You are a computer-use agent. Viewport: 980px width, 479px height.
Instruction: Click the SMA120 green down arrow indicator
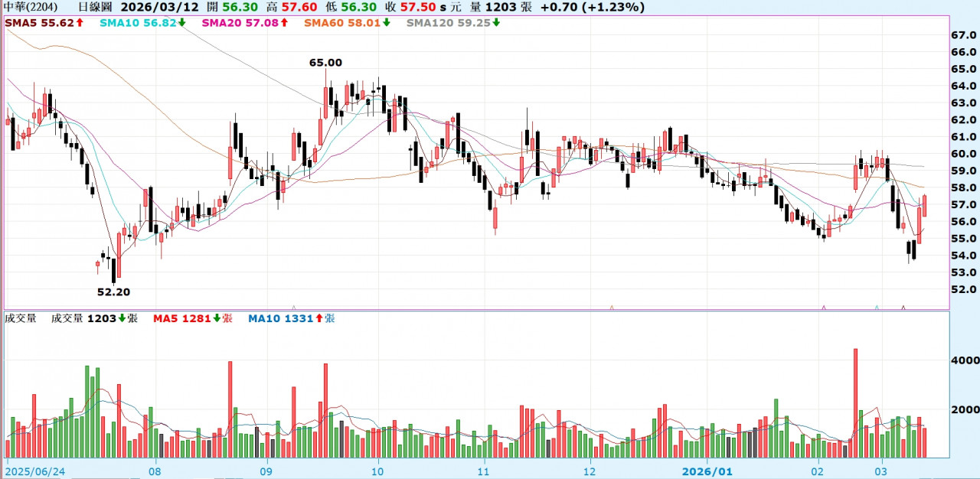point(496,23)
